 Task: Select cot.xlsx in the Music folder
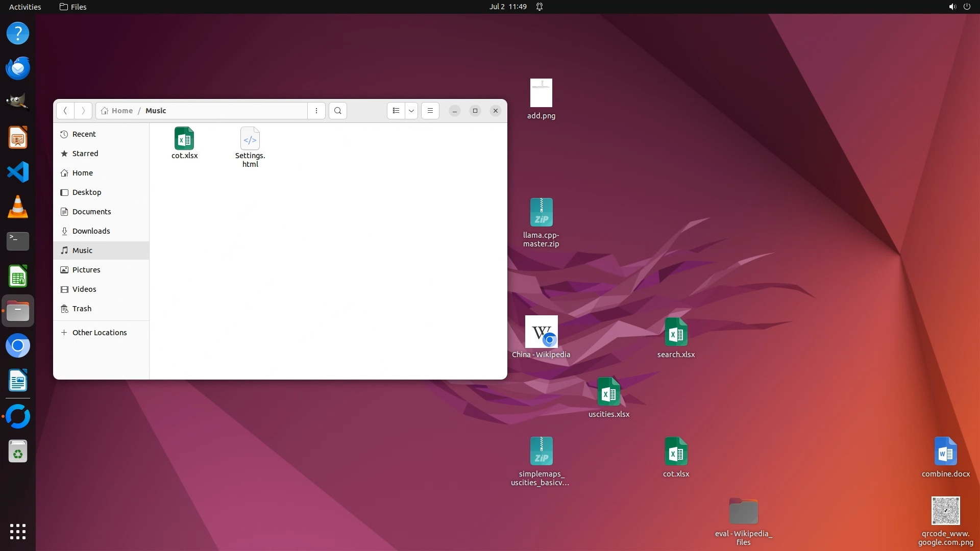[184, 143]
